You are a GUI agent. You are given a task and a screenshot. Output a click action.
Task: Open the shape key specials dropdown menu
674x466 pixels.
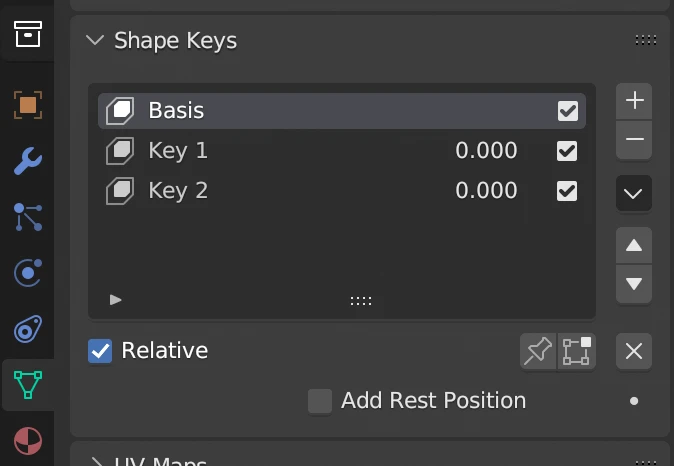pyautogui.click(x=634, y=193)
